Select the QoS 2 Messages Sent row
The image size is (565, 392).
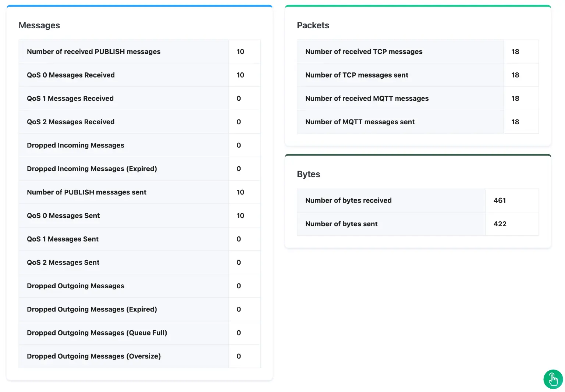tap(123, 262)
